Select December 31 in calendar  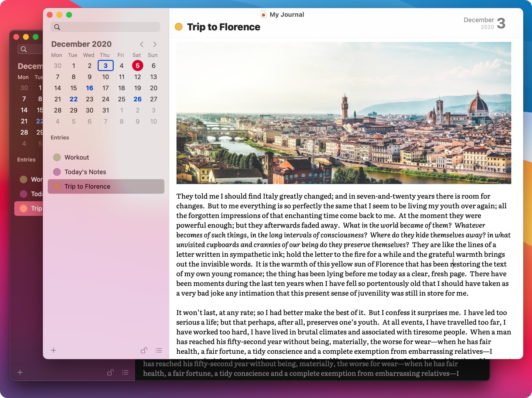click(106, 110)
